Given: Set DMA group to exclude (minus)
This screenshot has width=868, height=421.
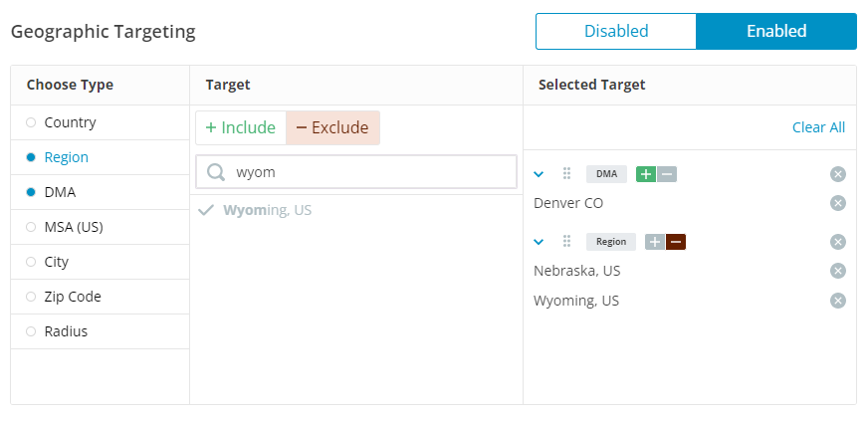Looking at the screenshot, I should pyautogui.click(x=667, y=174).
